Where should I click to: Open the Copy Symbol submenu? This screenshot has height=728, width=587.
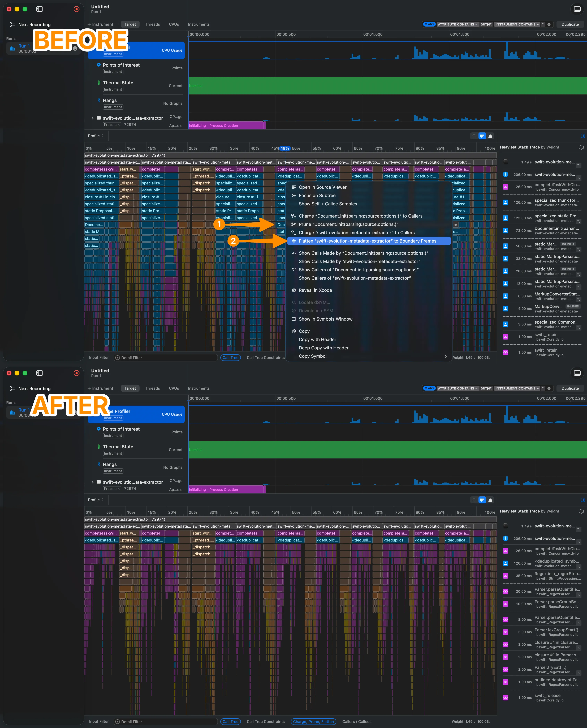tap(369, 356)
